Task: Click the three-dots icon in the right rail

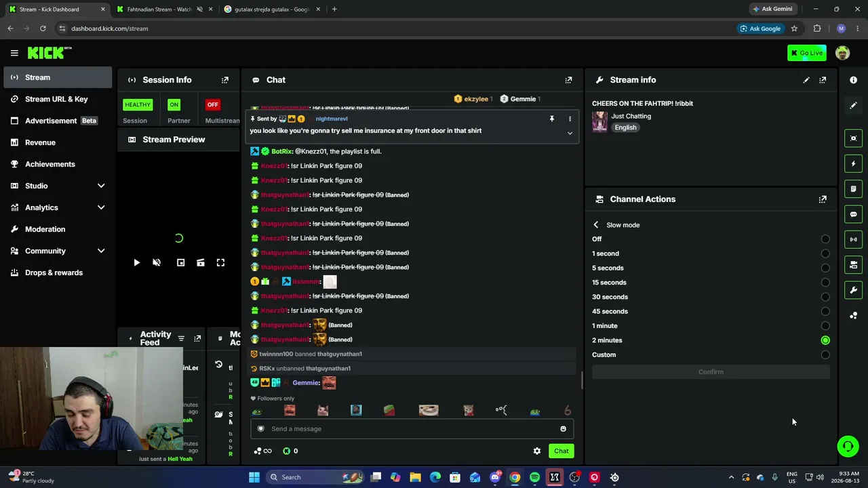Action: (853, 315)
